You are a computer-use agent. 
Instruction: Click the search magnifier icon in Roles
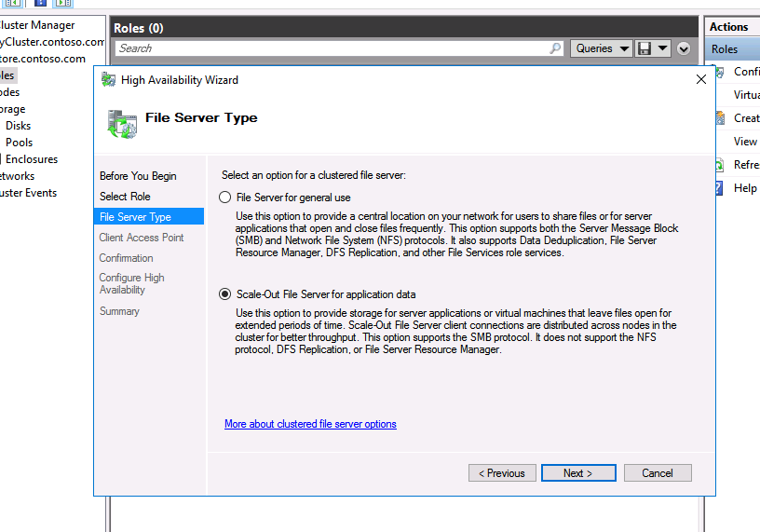pos(556,48)
